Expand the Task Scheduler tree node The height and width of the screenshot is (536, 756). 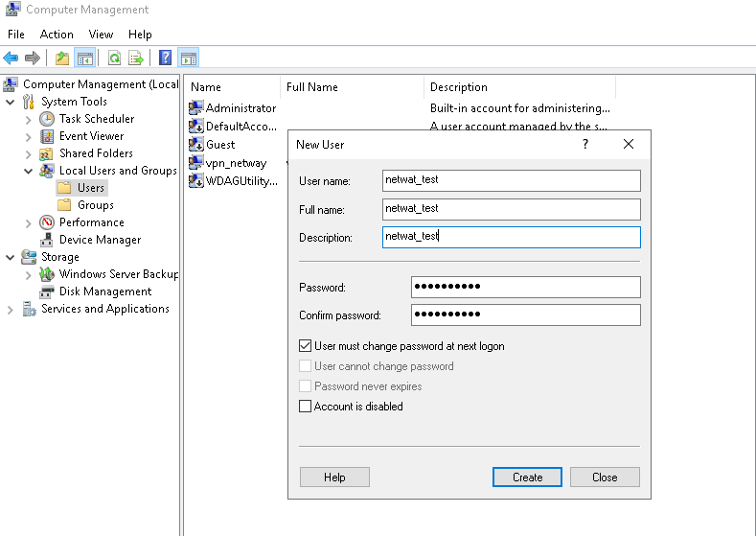coord(28,119)
